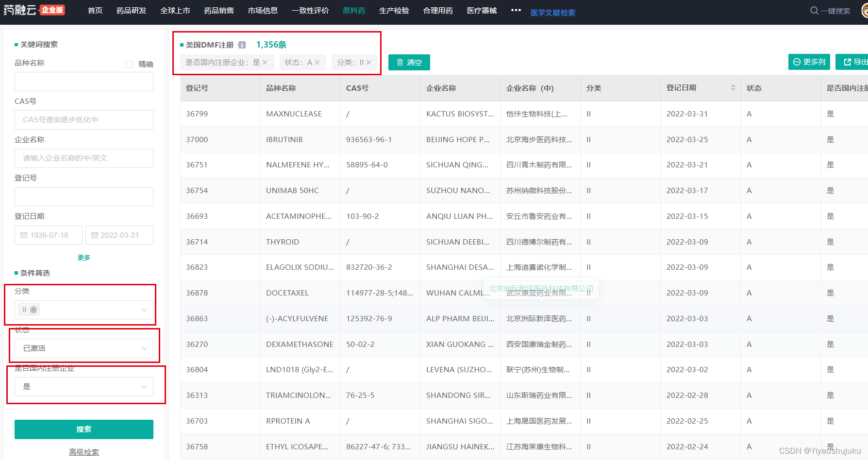Focus the 登记号 input field
Image resolution: width=868 pixels, height=460 pixels.
84,197
